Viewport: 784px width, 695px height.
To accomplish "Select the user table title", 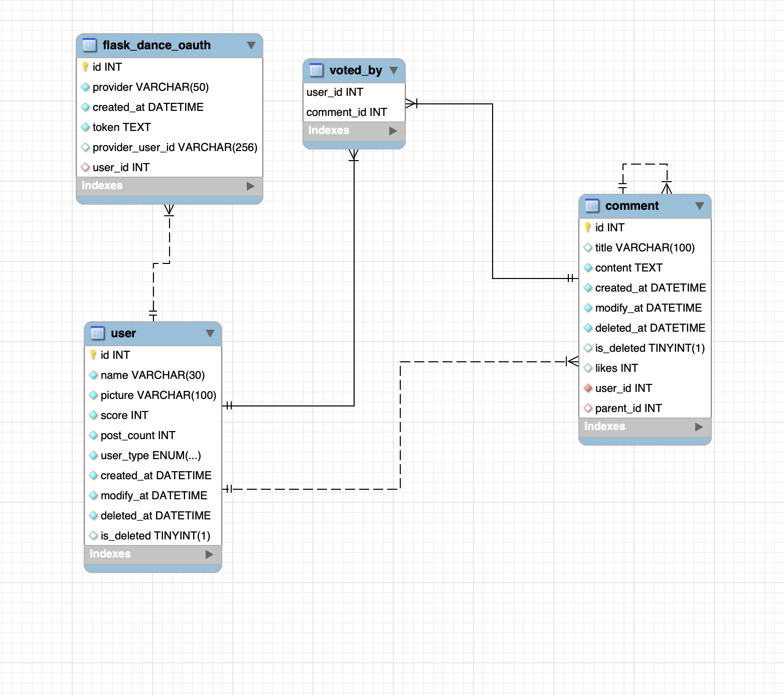I will pyautogui.click(x=123, y=333).
